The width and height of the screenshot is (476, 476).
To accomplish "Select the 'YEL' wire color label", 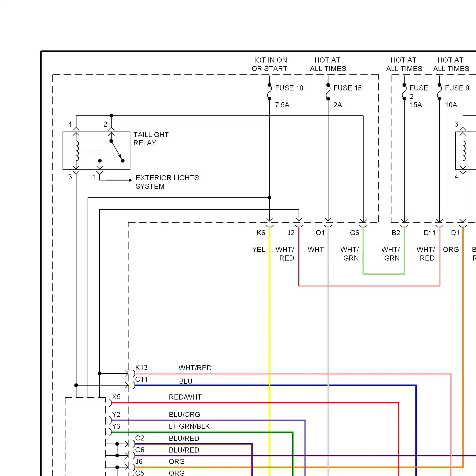I will click(x=259, y=250).
